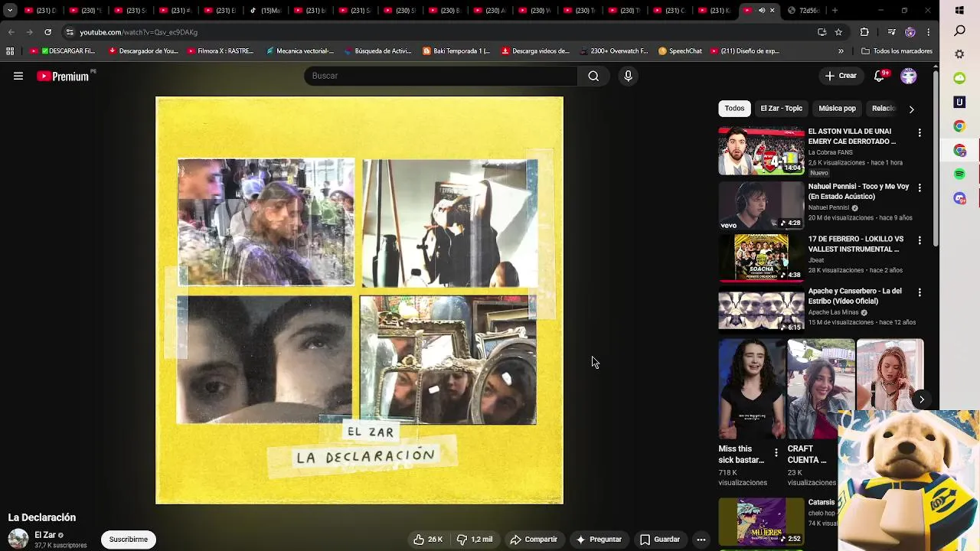Screen dimensions: 980x551
Task: Click the Buscar search field
Action: pyautogui.click(x=441, y=76)
